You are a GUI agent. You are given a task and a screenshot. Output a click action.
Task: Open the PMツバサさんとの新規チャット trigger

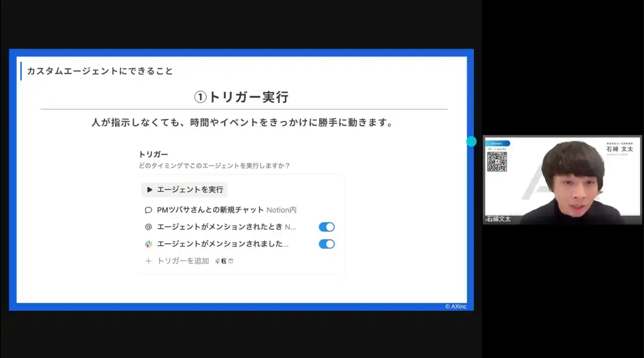pyautogui.click(x=210, y=210)
